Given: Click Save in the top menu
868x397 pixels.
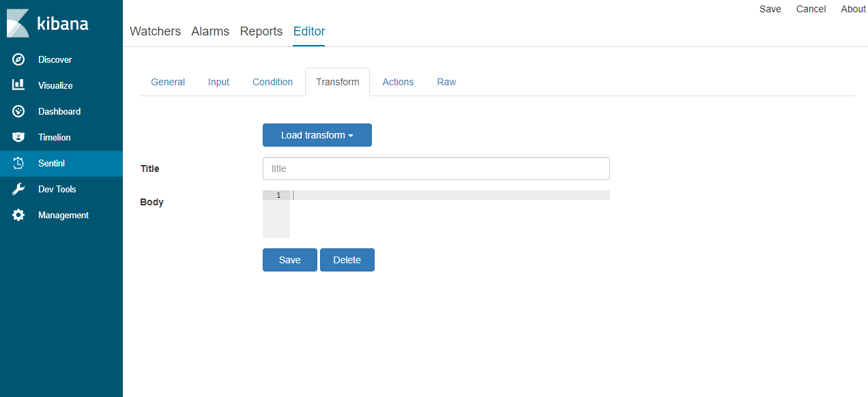Looking at the screenshot, I should coord(770,9).
